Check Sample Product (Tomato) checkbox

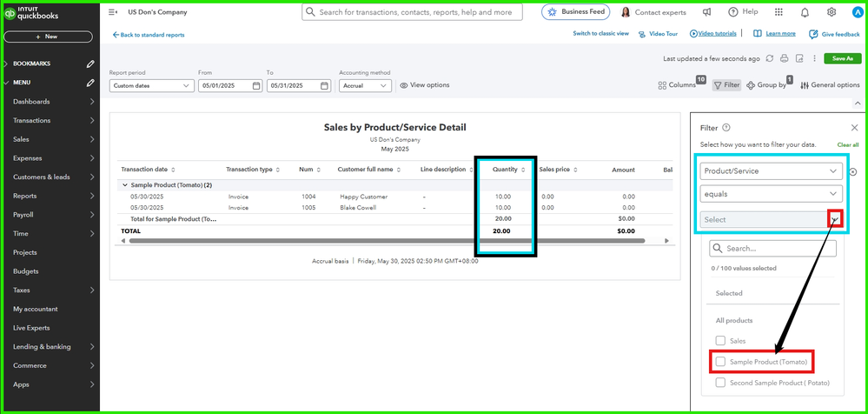pos(720,361)
